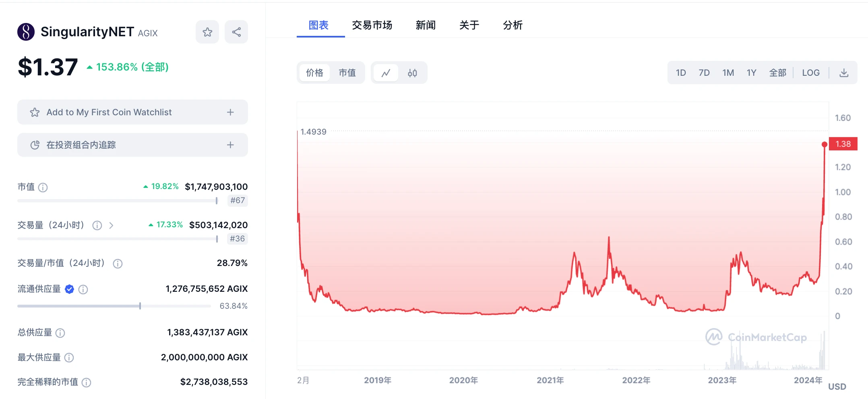This screenshot has width=868, height=399.
Task: Download the chart using the export icon
Action: [x=844, y=73]
